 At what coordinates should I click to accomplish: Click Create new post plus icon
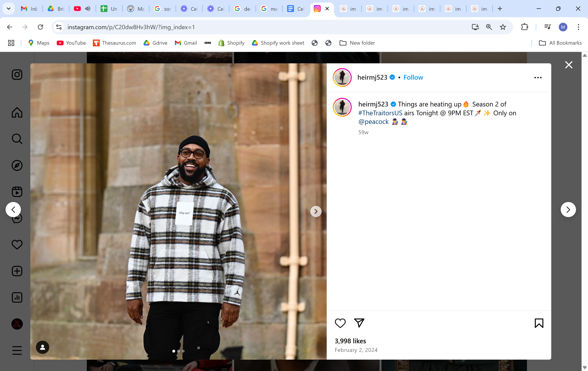[17, 271]
